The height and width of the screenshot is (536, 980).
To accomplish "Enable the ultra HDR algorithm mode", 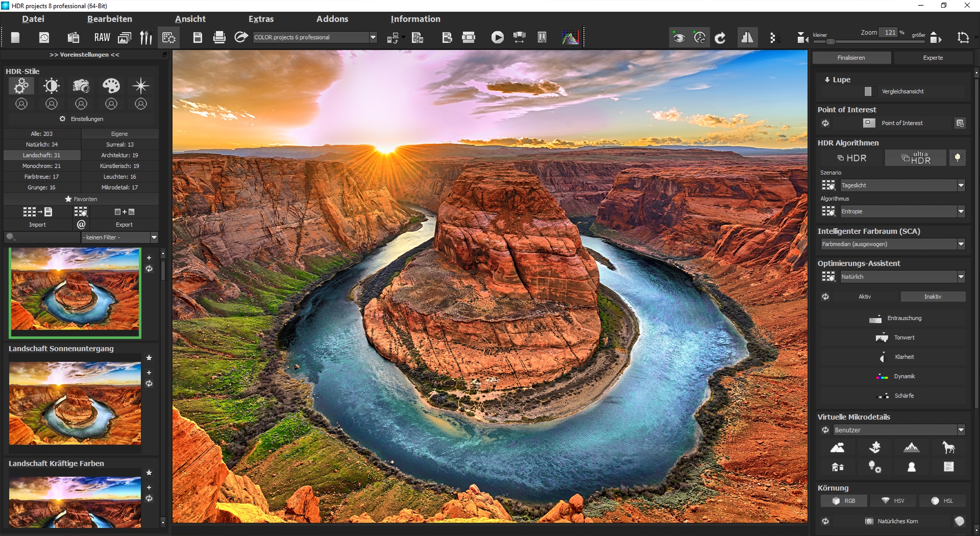I will pos(915,158).
